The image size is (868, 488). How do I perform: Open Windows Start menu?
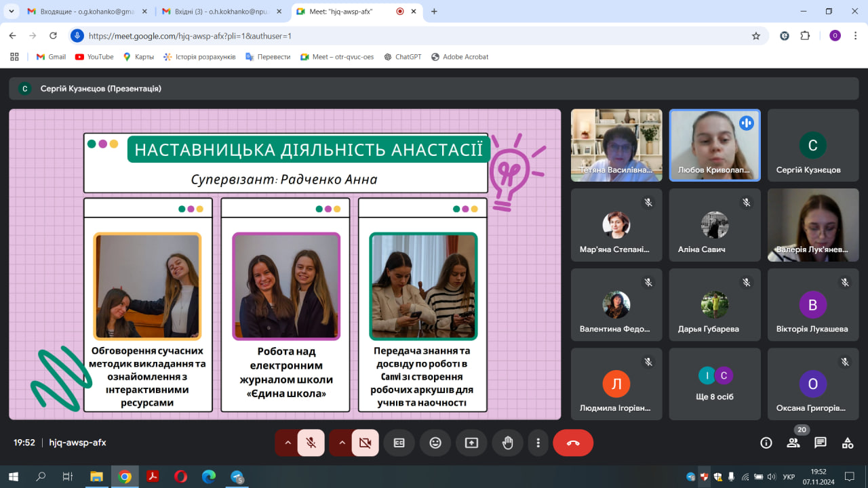click(x=13, y=476)
